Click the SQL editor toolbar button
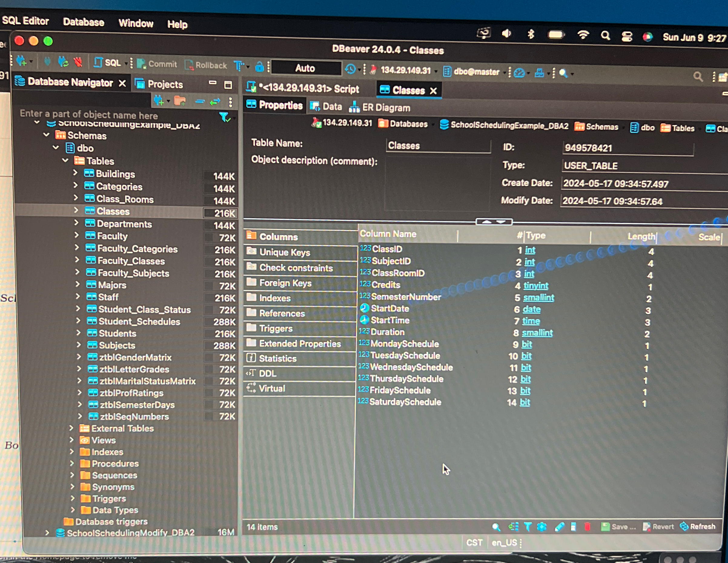This screenshot has width=728, height=563. (108, 63)
